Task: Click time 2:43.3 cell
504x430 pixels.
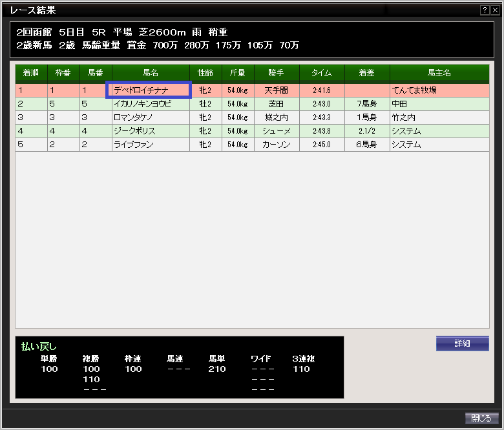Action: pos(322,118)
